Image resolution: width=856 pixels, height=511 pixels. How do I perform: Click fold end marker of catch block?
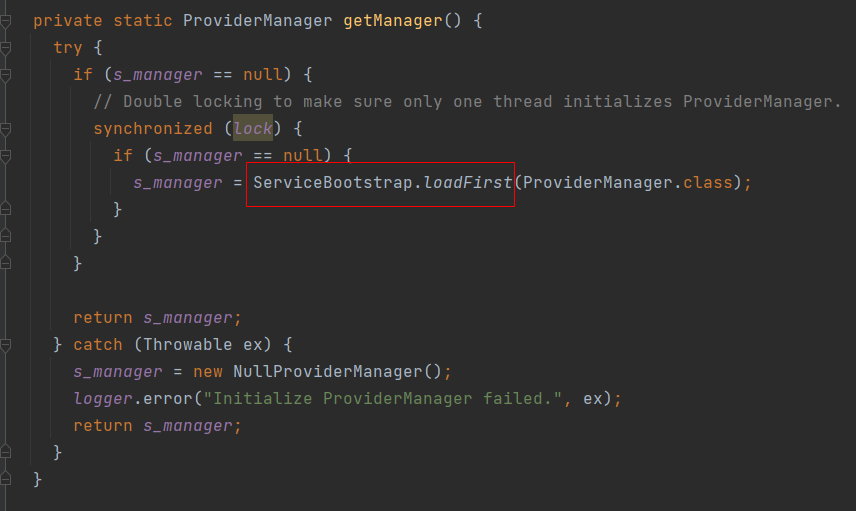tap(5, 453)
